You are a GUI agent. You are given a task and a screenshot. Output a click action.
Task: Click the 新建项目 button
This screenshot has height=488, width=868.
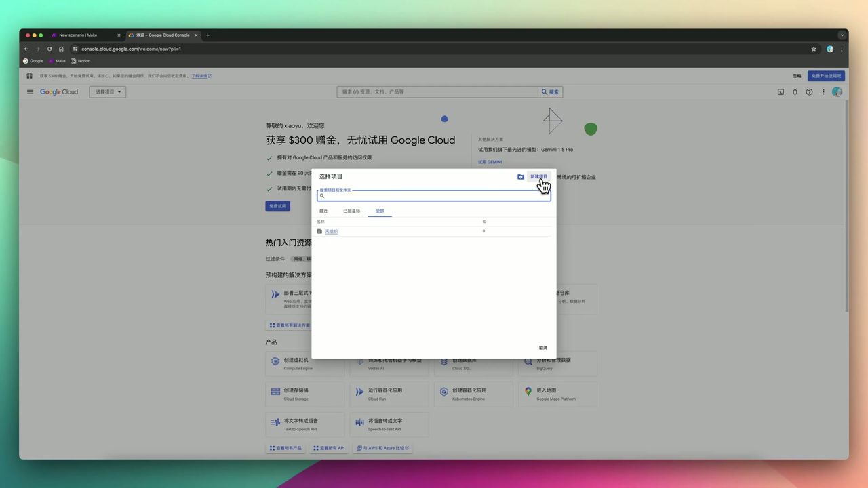pyautogui.click(x=538, y=176)
